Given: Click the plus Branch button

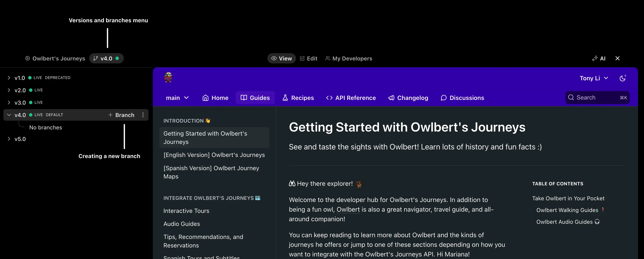Looking at the screenshot, I should coord(121,115).
